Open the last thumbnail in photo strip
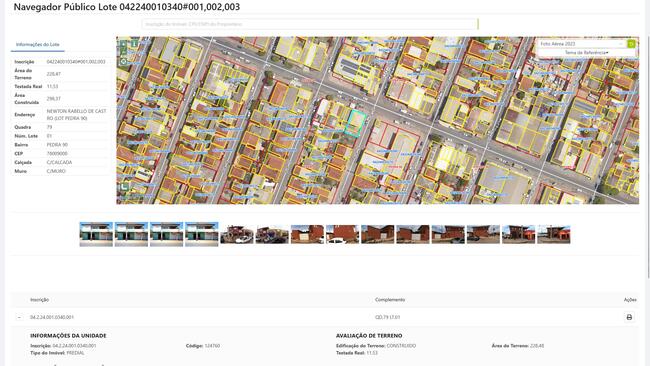The height and width of the screenshot is (366, 650). (x=554, y=234)
